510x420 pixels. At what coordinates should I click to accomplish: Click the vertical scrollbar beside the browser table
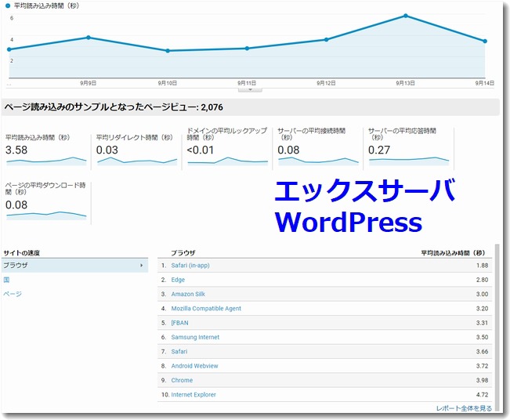click(497, 327)
